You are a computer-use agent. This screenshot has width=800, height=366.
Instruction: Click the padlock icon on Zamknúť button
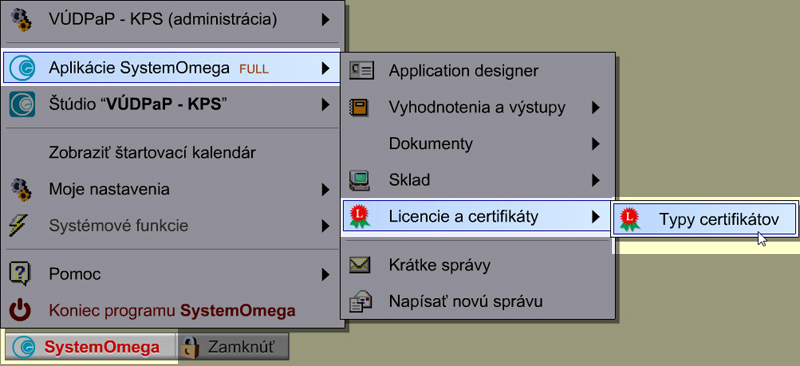click(x=190, y=347)
